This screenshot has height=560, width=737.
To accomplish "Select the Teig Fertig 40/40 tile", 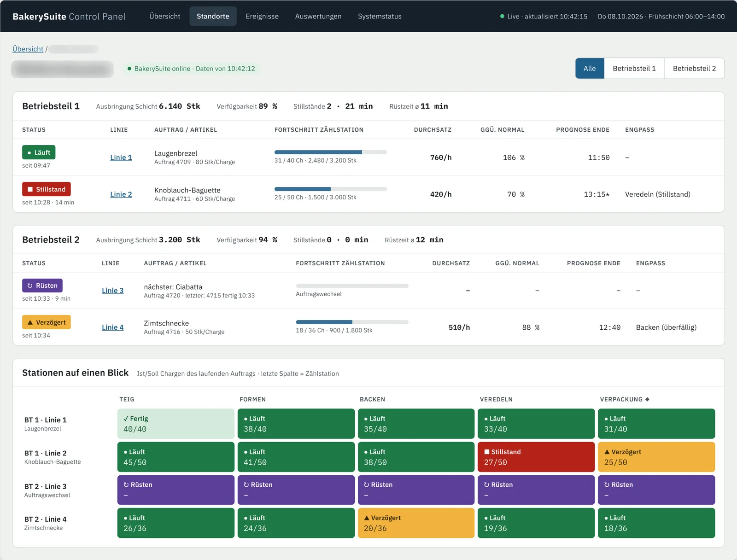I will (176, 424).
